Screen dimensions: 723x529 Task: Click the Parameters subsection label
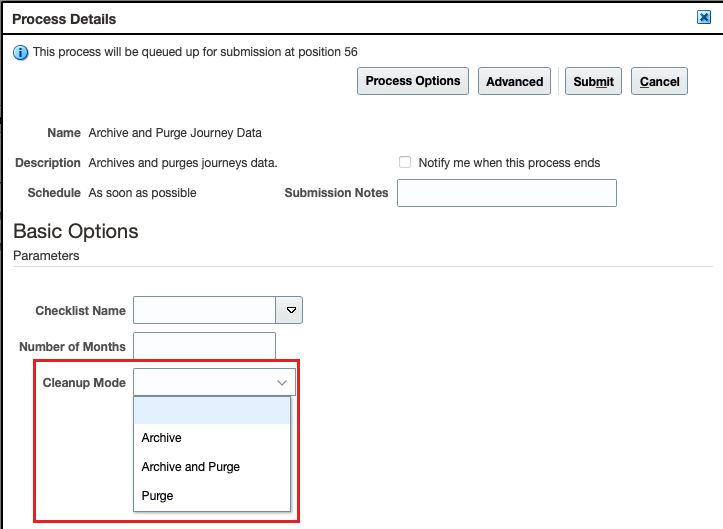pyautogui.click(x=46, y=256)
